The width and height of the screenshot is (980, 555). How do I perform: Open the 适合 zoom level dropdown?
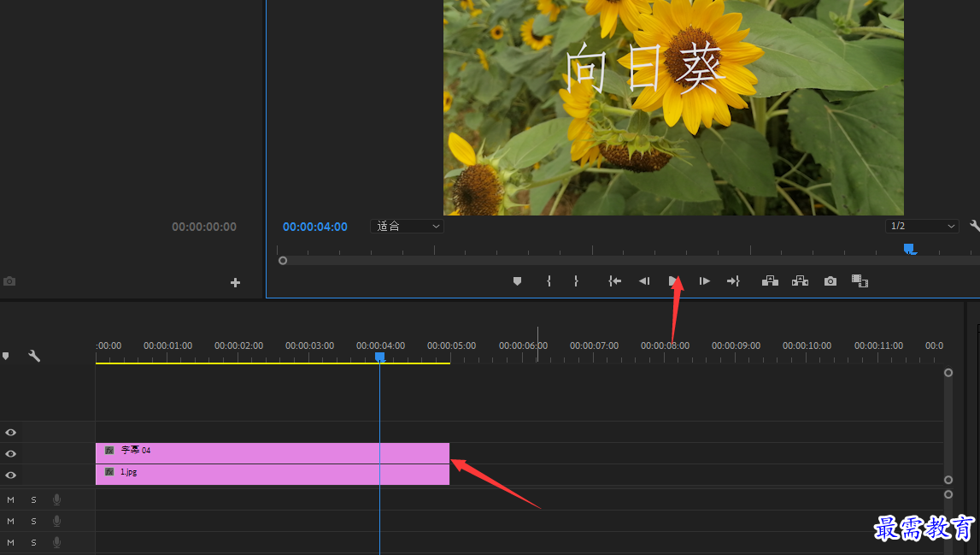pos(407,226)
